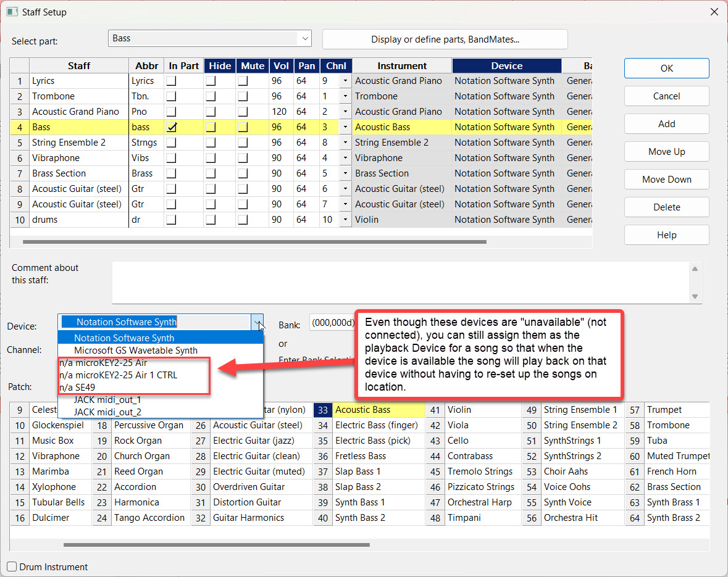The image size is (728, 577).
Task: Choose the Trumpet patch
Action: (x=663, y=410)
